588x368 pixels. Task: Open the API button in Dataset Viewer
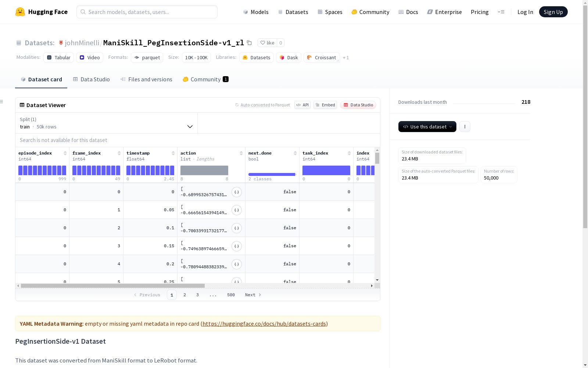pyautogui.click(x=302, y=105)
